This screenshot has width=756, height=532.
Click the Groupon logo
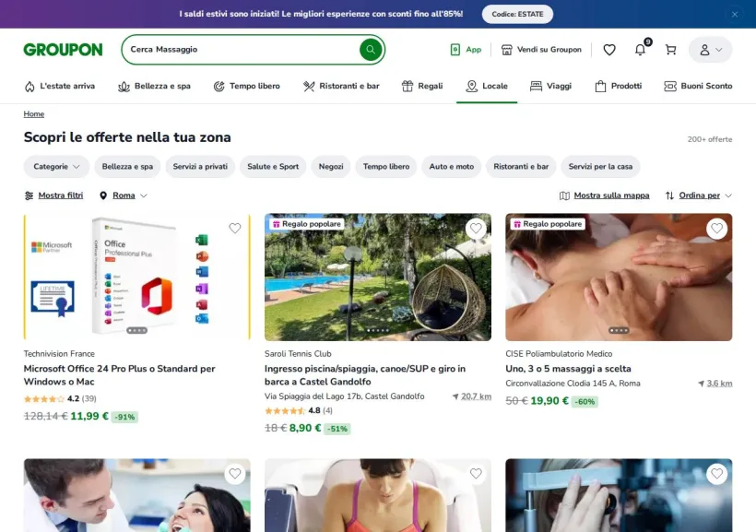click(64, 49)
